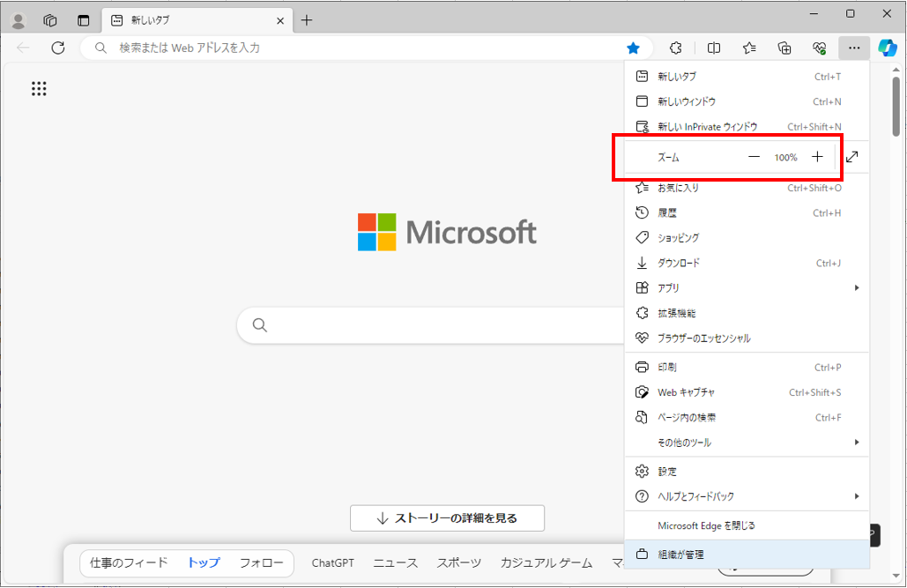Open 設定 from the menu
This screenshot has height=588, width=907.
click(747, 471)
